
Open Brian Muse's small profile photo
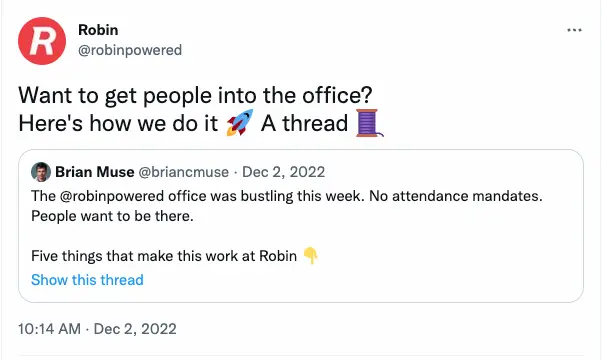41,172
